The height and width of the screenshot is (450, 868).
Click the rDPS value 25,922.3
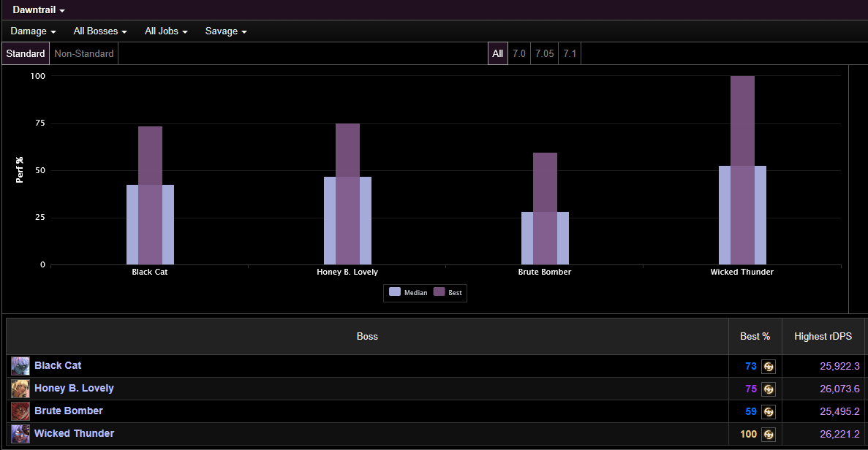[839, 366]
